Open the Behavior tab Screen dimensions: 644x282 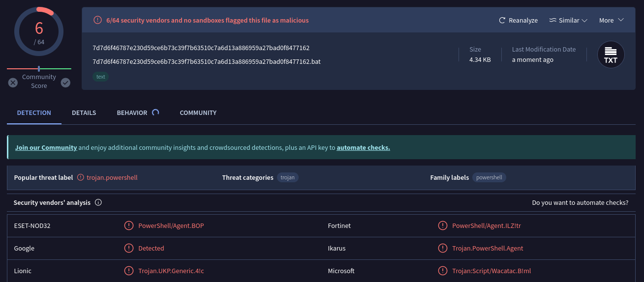tap(132, 113)
